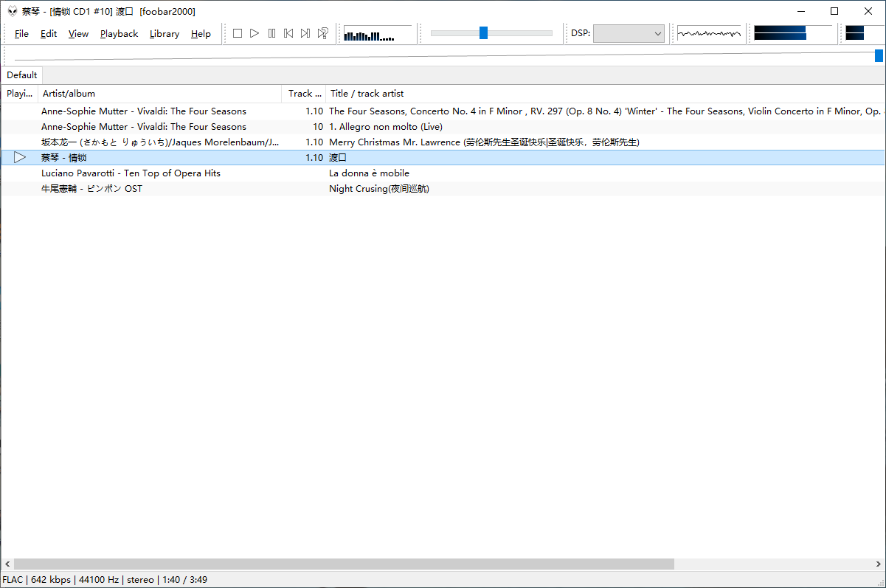
Task: Click the spectrum visualization in the toolbar
Action: coord(377,34)
